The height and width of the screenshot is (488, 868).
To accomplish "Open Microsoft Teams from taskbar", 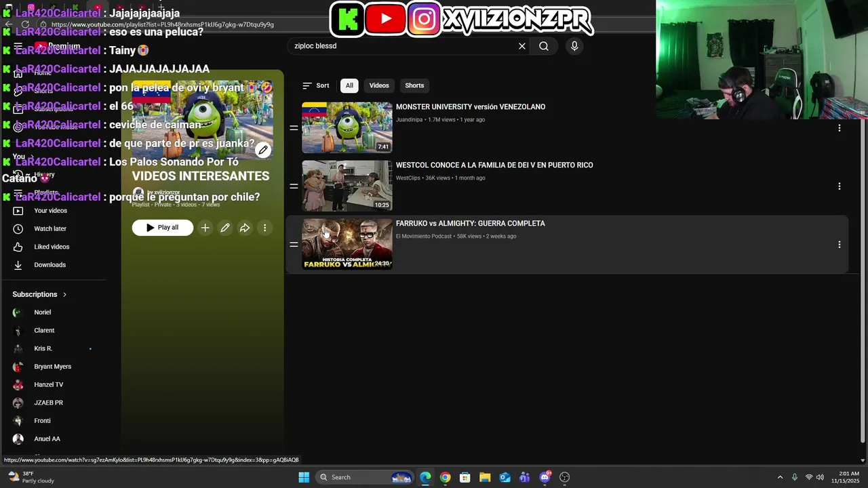I will pos(524,477).
